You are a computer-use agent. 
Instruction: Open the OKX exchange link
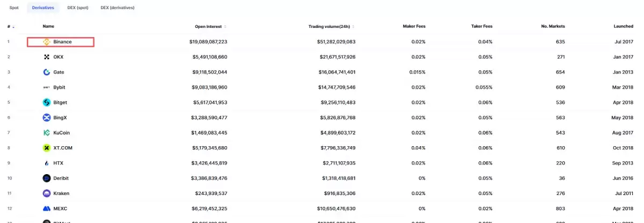click(58, 57)
